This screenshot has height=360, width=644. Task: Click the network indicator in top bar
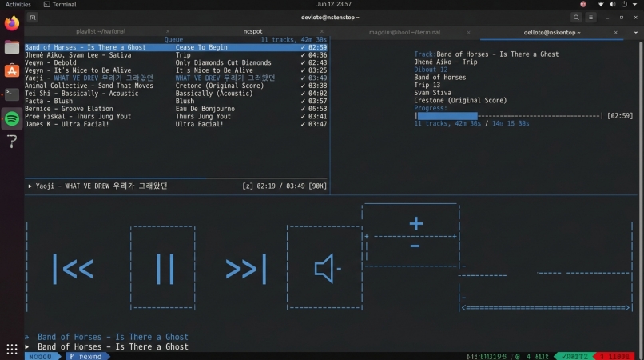click(601, 4)
